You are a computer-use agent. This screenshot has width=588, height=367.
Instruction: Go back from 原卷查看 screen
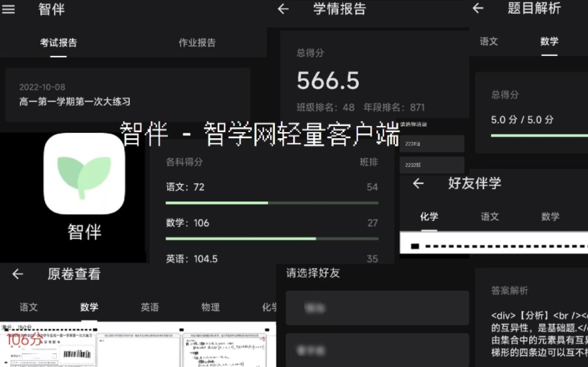17,274
